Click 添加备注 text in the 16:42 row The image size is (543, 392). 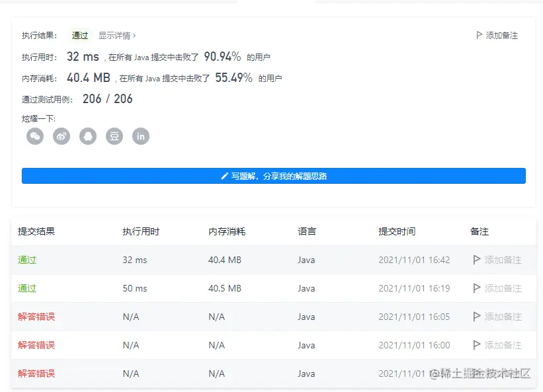tap(503, 260)
